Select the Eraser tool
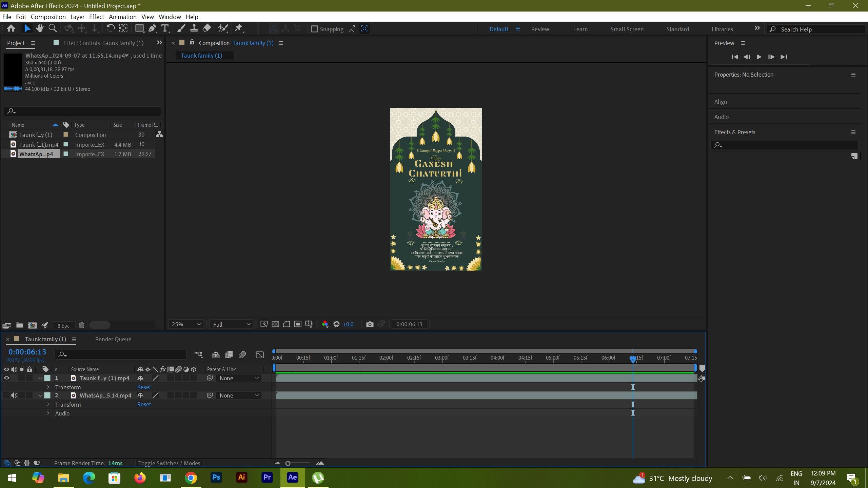This screenshot has height=488, width=868. pos(207,28)
